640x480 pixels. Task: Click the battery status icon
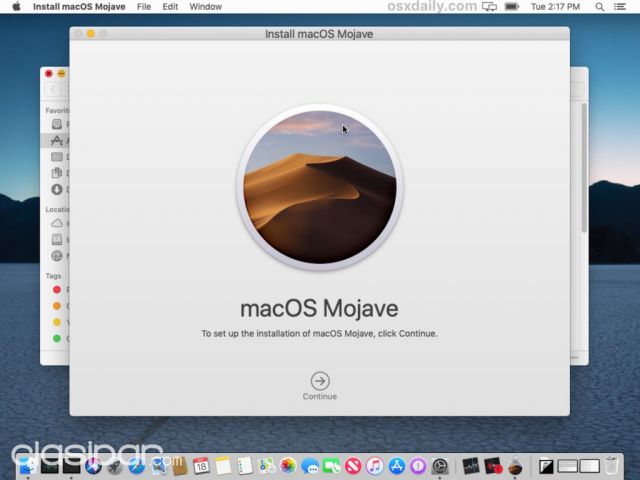coord(513,7)
